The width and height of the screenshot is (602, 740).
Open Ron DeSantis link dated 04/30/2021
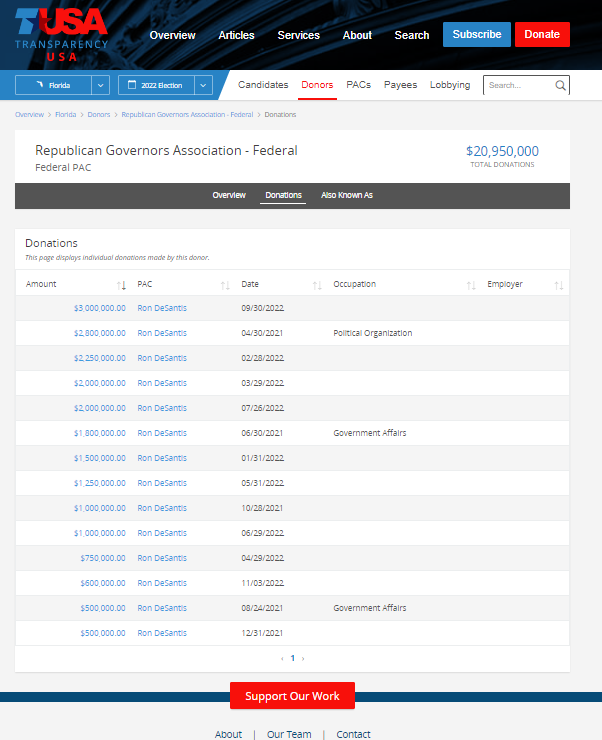coord(162,333)
